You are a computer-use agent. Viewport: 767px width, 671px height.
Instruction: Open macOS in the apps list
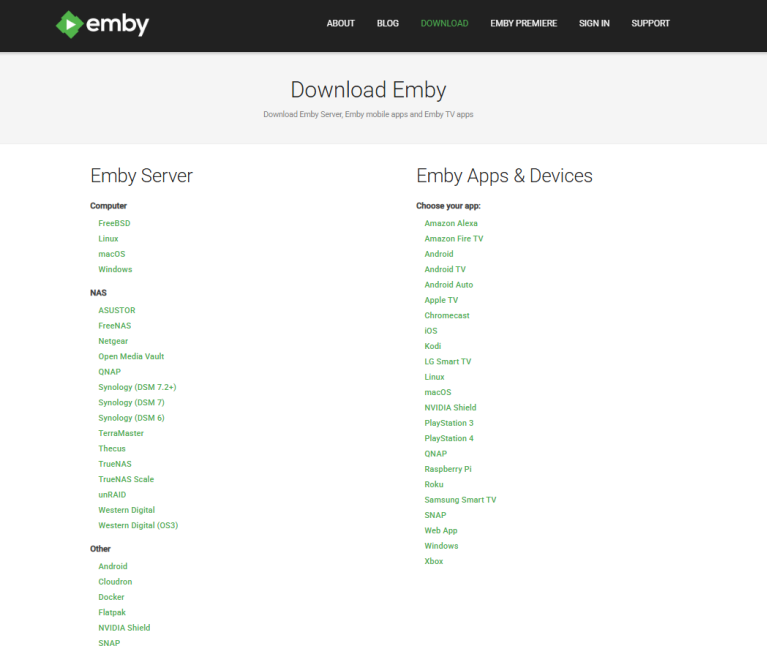click(x=437, y=392)
